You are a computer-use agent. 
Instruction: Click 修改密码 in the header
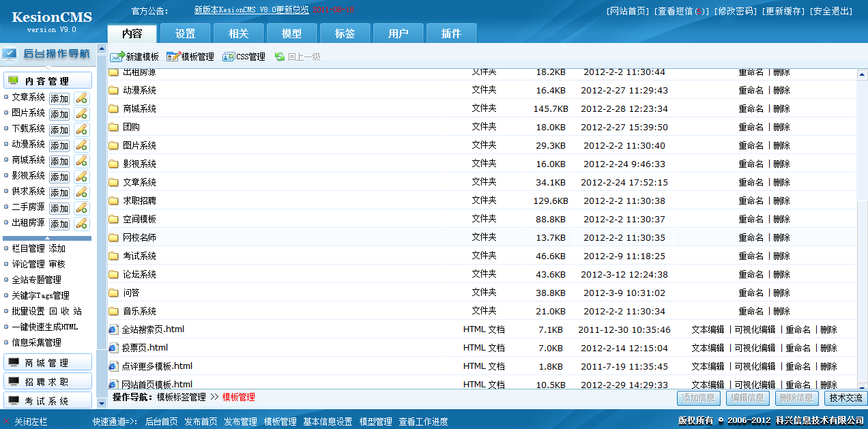735,11
